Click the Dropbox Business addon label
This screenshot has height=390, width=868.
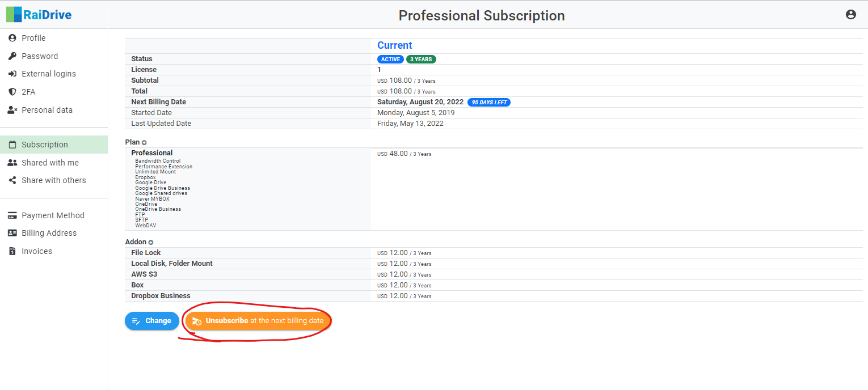coord(161,296)
